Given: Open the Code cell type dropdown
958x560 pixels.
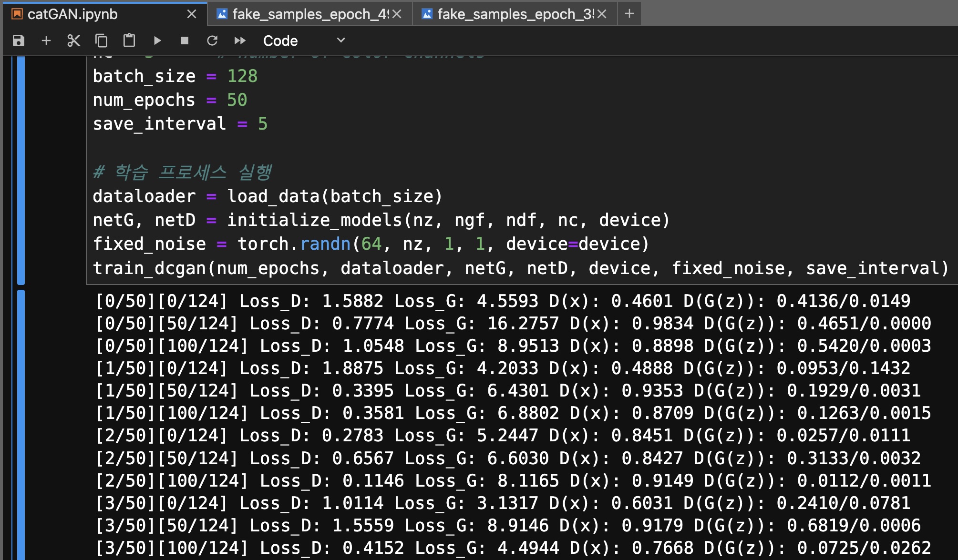Looking at the screenshot, I should tap(304, 41).
